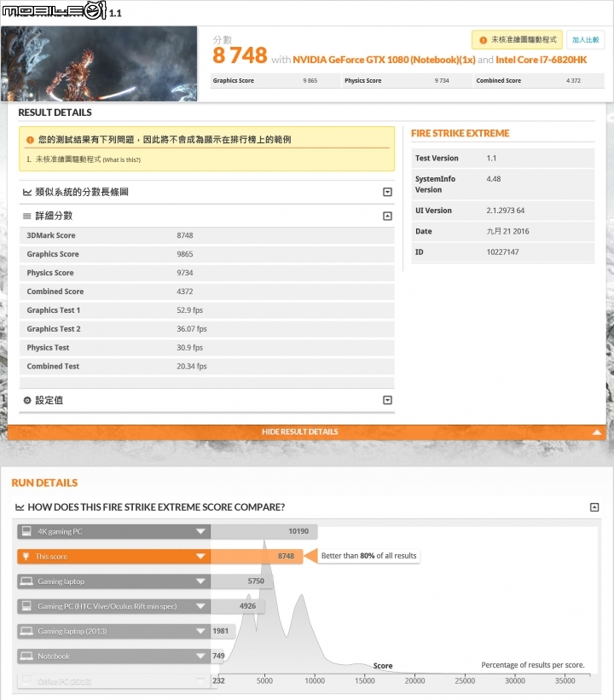The image size is (614, 700).
Task: Select the Graphics Test 1 52.9 fps row
Action: point(206,310)
